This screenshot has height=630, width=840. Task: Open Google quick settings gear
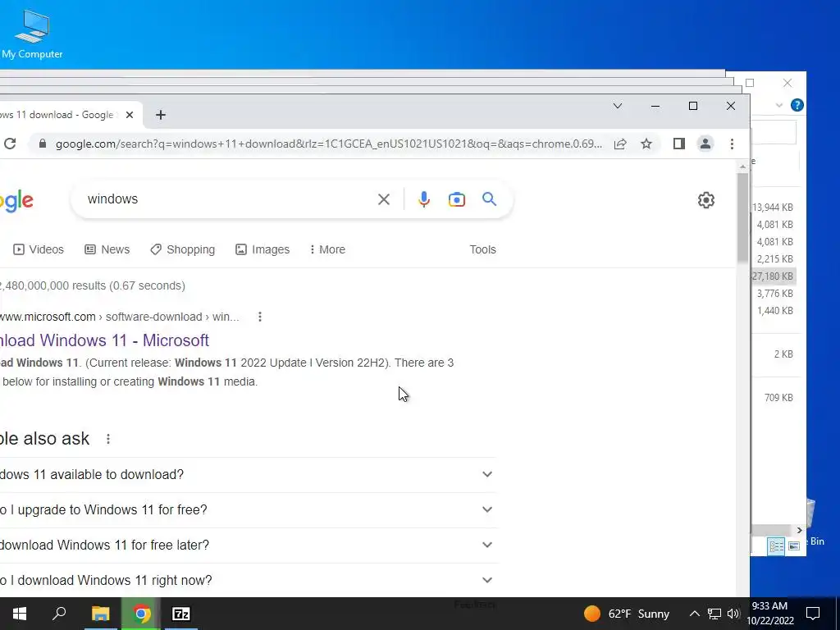click(x=706, y=200)
